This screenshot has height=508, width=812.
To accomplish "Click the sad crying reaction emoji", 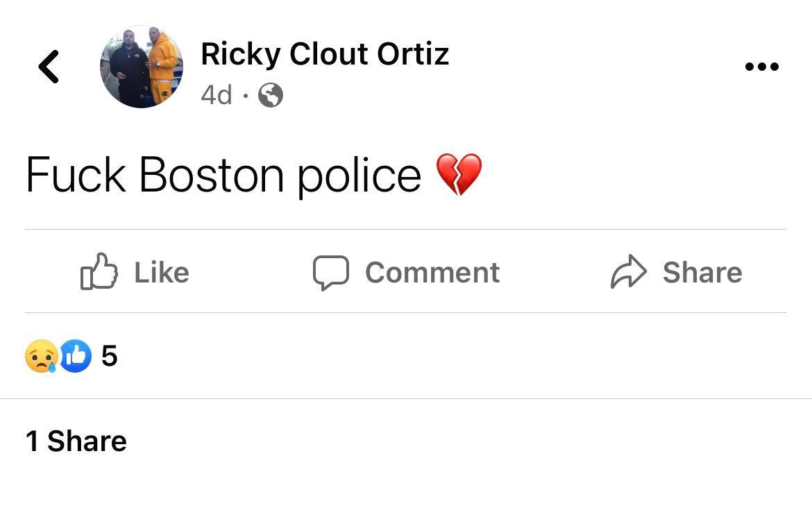I will (40, 357).
